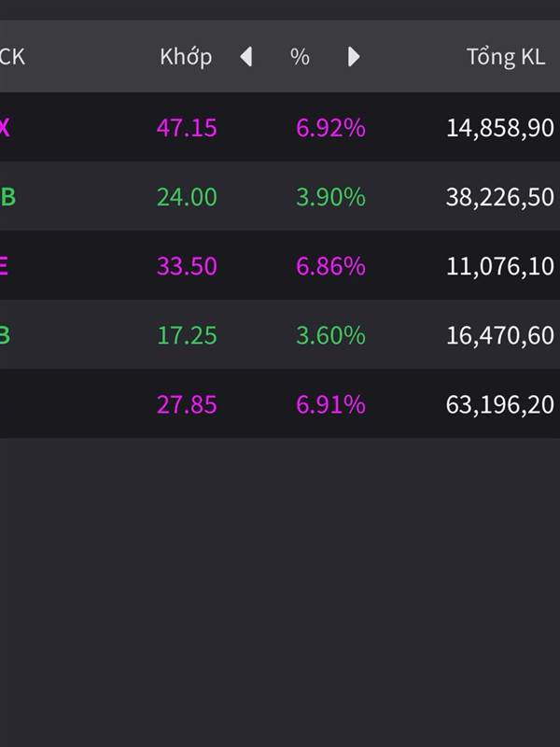Tap the 3.60% change value
Viewport: 560px width, 747px height.
(x=330, y=335)
